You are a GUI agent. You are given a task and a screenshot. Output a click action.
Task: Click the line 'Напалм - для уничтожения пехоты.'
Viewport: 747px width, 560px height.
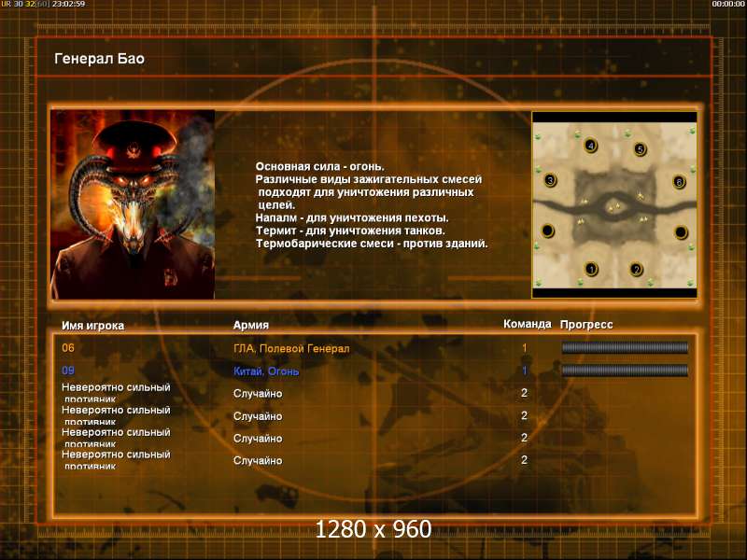point(352,217)
